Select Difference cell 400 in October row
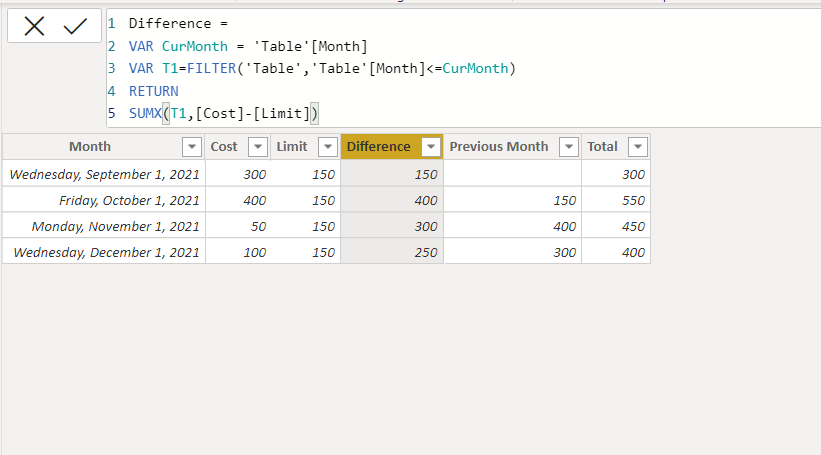Screen dimensions: 821x455 [392, 200]
